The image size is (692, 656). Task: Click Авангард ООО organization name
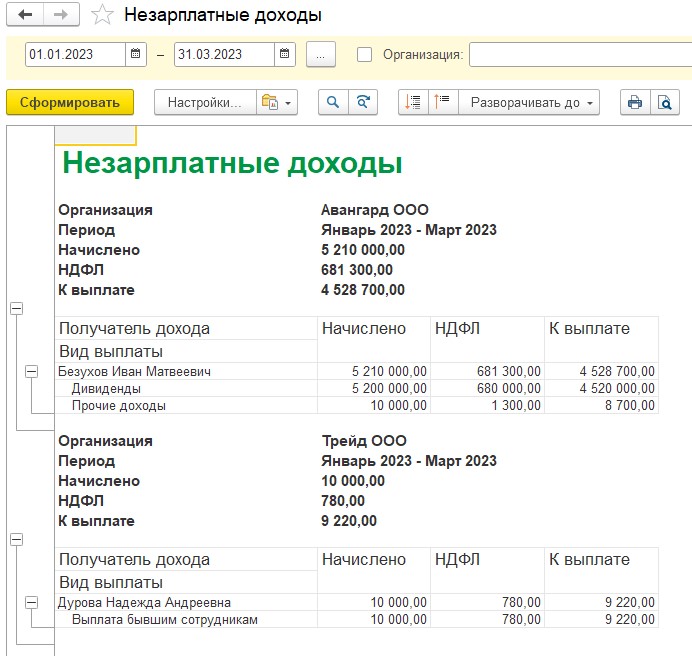(x=375, y=210)
